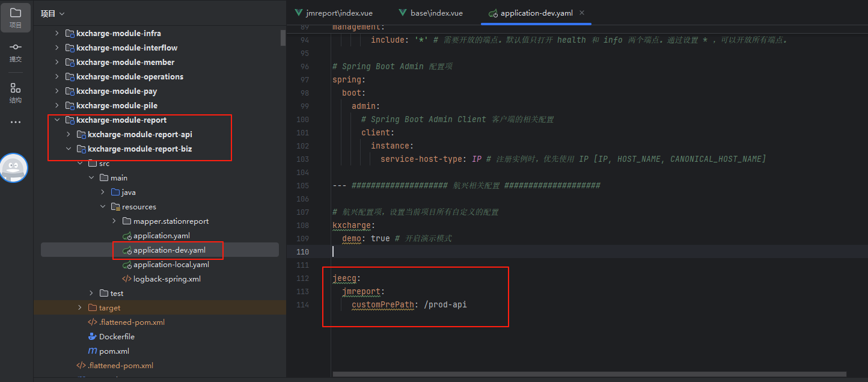Switch to jmreport\index.vue tab

click(338, 13)
